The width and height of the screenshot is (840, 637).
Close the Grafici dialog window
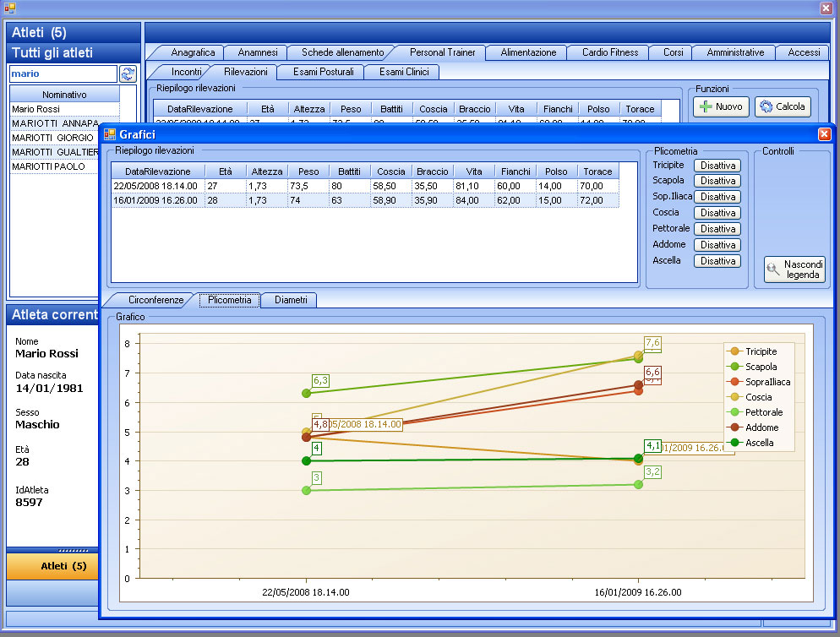824,134
